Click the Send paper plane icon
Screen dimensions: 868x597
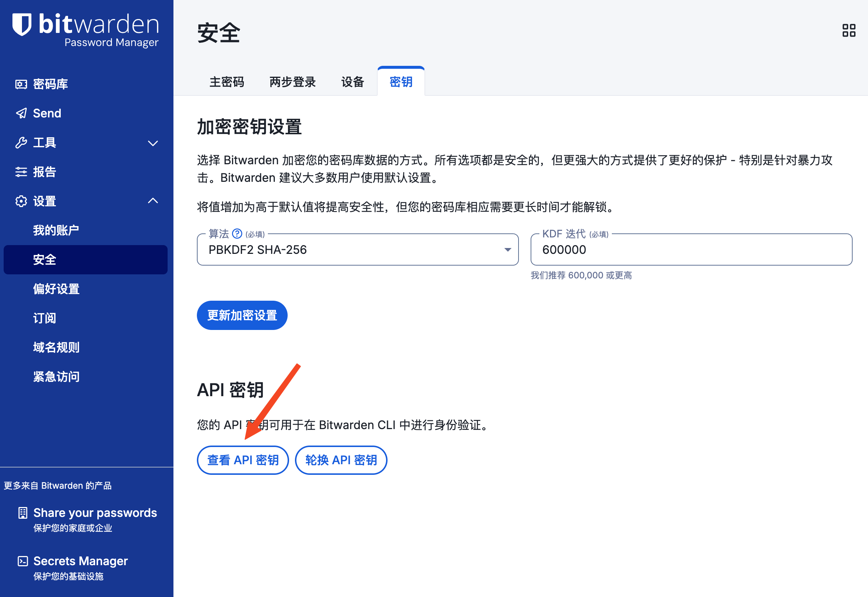(x=21, y=113)
